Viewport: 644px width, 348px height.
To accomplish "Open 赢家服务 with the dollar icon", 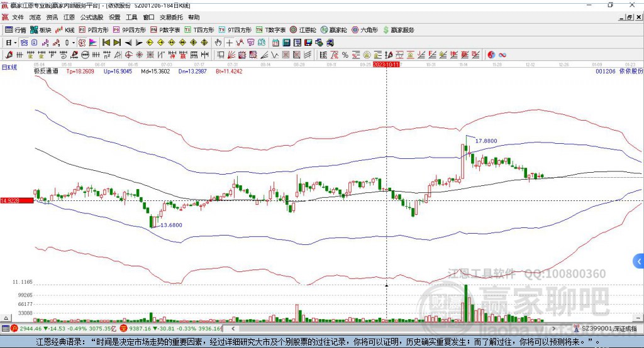I will click(x=399, y=30).
